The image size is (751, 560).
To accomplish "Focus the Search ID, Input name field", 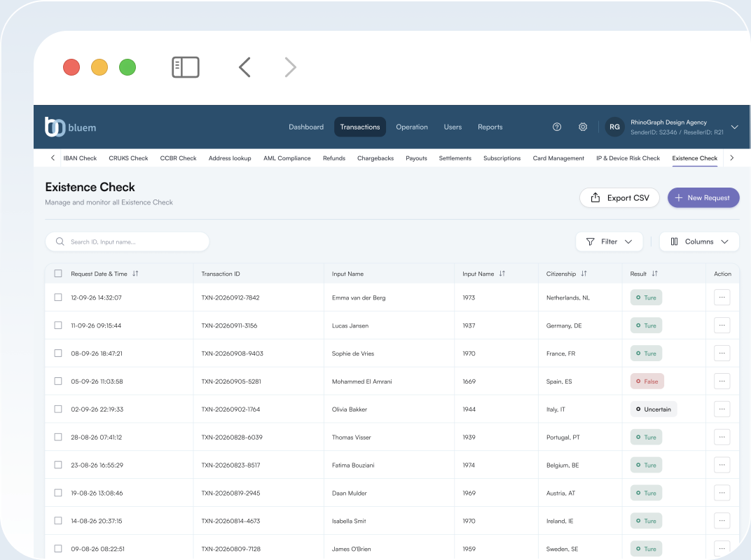I will (127, 241).
